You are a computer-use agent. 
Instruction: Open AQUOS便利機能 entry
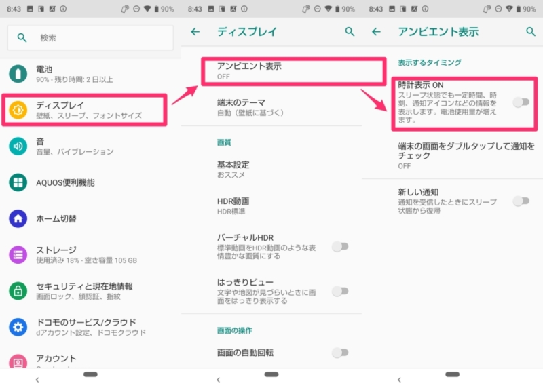click(90, 182)
